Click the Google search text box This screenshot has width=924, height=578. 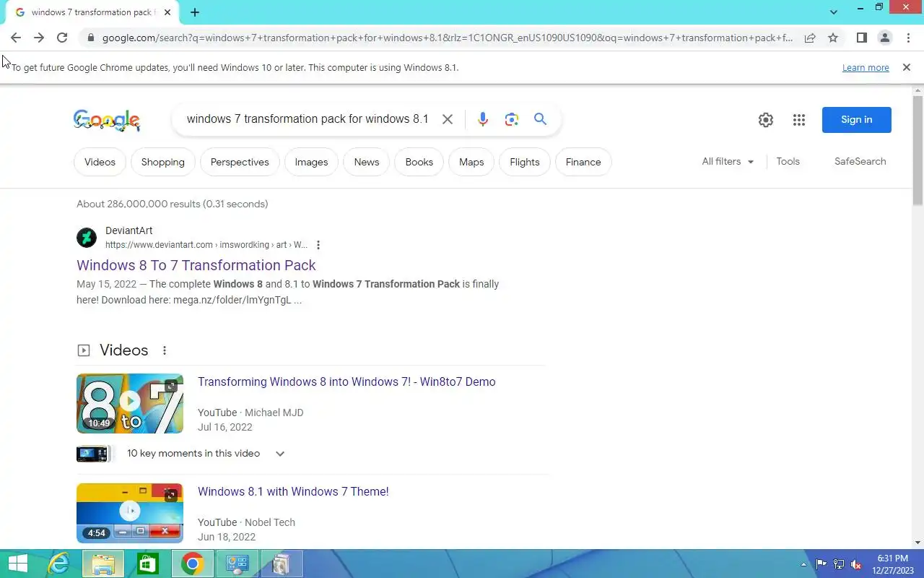tap(308, 119)
